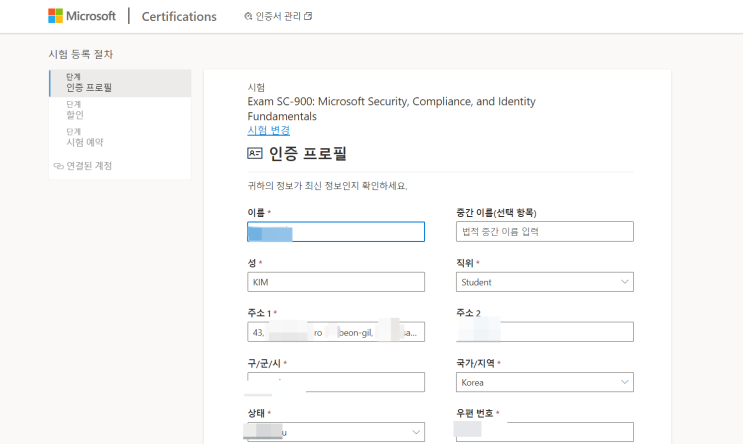Click the chain link icon next to 연결된 계정
The width and height of the screenshot is (743, 444).
pyautogui.click(x=59, y=166)
